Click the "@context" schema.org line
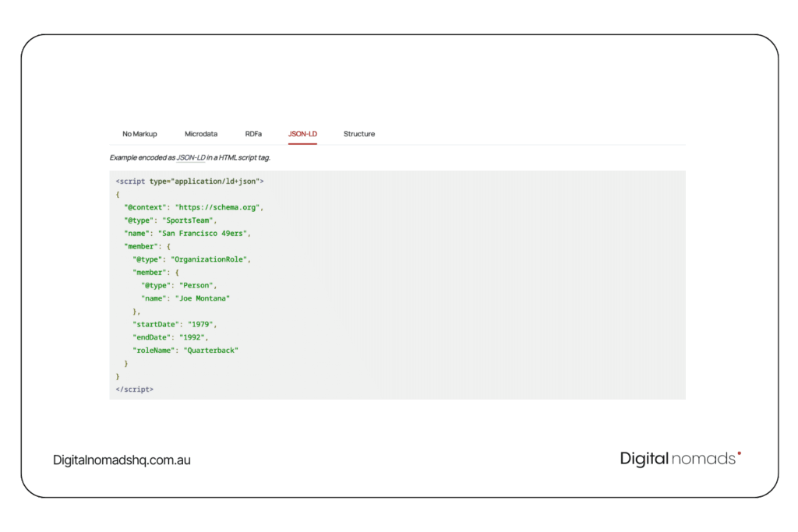This screenshot has height=532, width=798. (193, 207)
